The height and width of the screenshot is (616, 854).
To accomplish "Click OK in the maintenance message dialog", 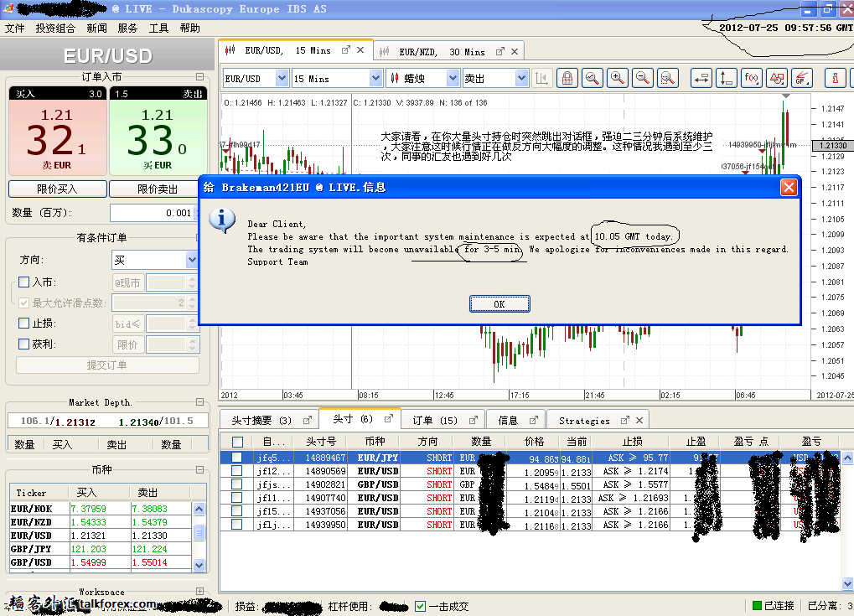I will [499, 304].
